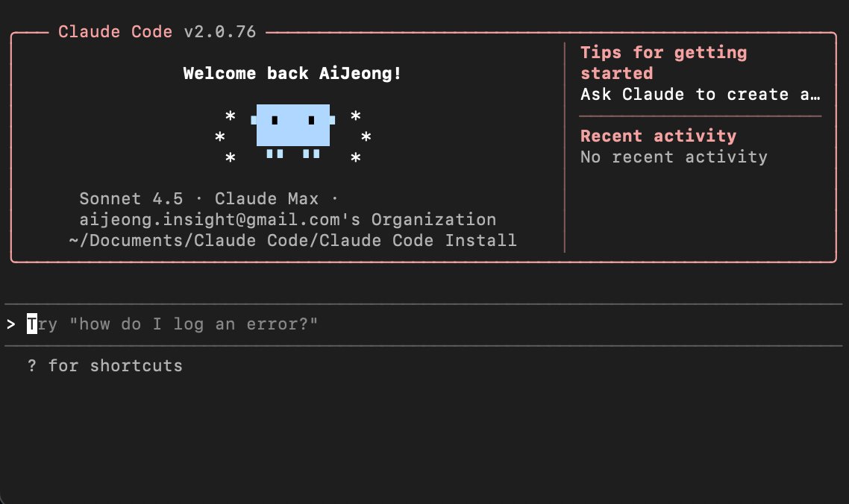Viewport: 849px width, 504px height.
Task: Select the "Tips for getting started" heading
Action: point(662,63)
